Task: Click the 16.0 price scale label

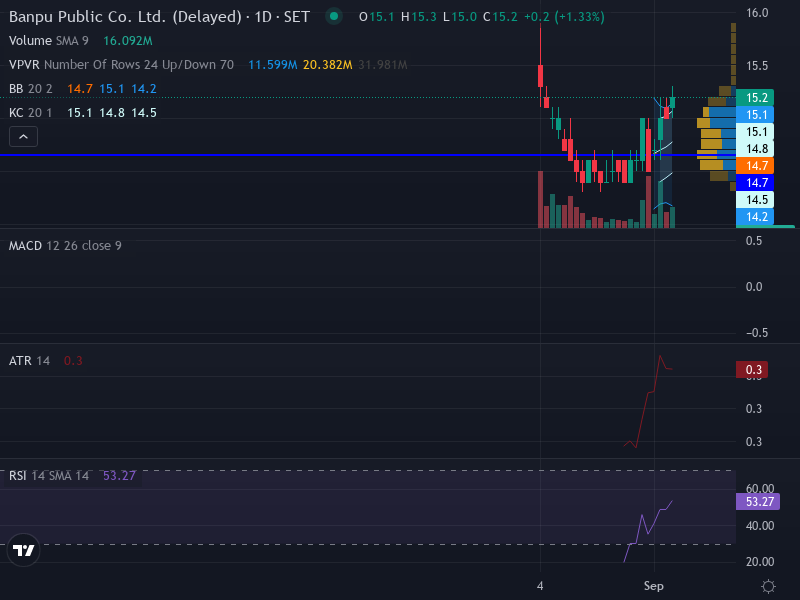Action: pyautogui.click(x=757, y=13)
